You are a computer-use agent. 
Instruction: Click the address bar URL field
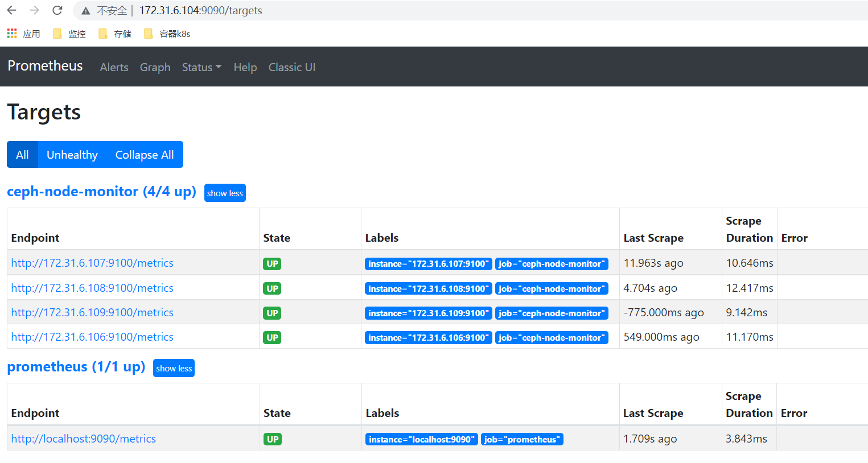pos(470,10)
